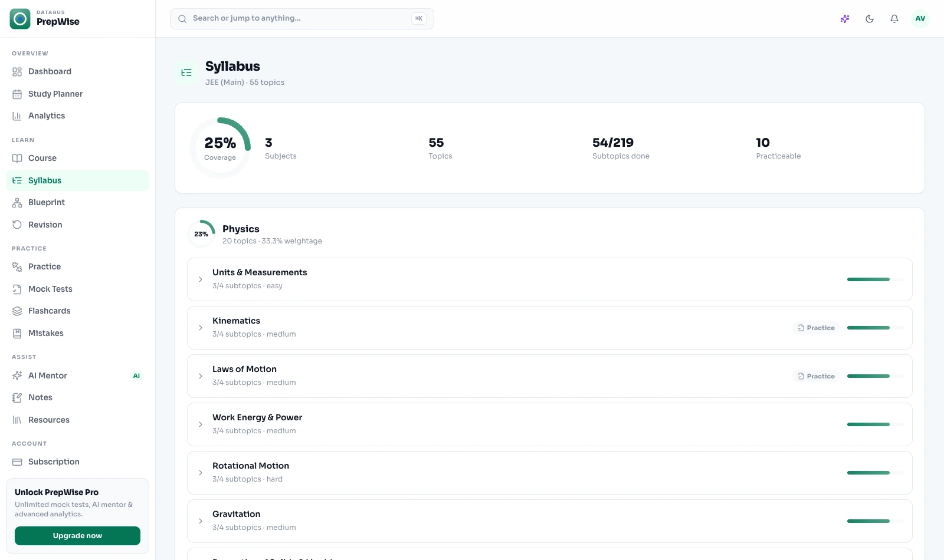The width and height of the screenshot is (944, 560).
Task: Open the Dashboard page
Action: (77, 72)
